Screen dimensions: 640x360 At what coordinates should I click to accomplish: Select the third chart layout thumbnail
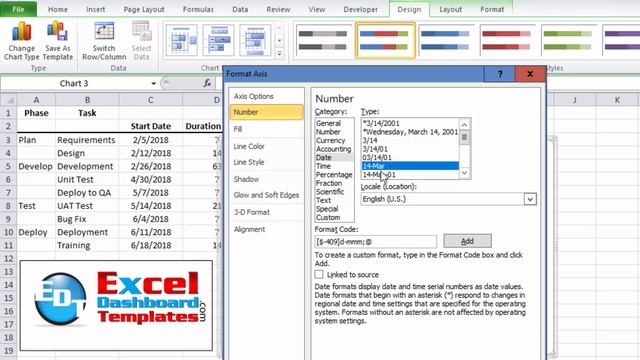[x=255, y=40]
